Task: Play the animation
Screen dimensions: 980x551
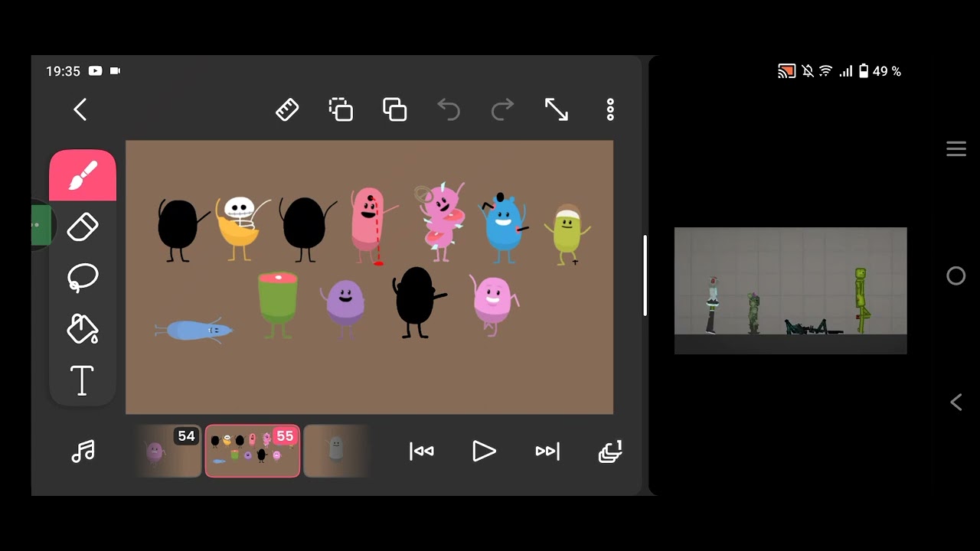Action: (484, 452)
